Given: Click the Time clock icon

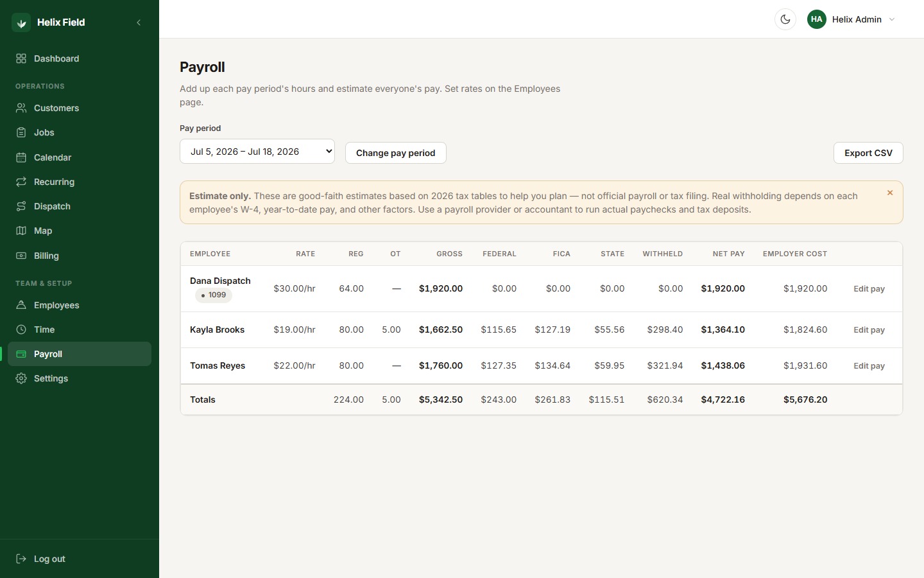Looking at the screenshot, I should coord(21,329).
